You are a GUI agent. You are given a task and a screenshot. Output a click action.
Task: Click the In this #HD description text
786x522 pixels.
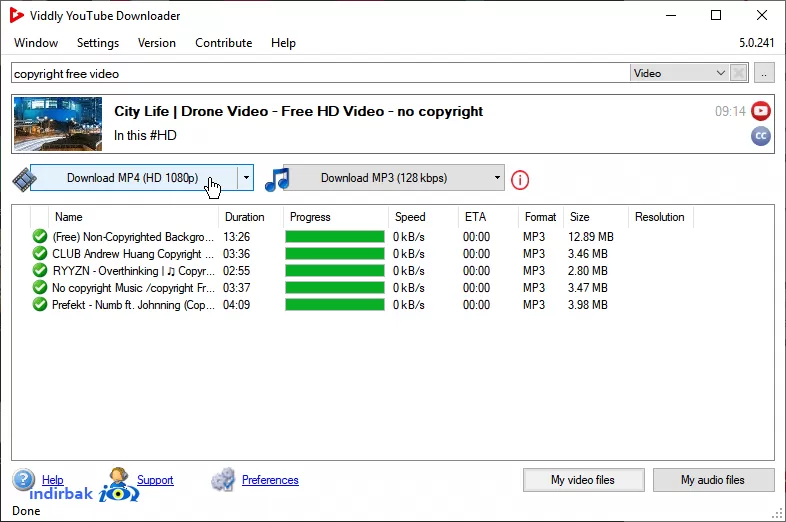(145, 135)
